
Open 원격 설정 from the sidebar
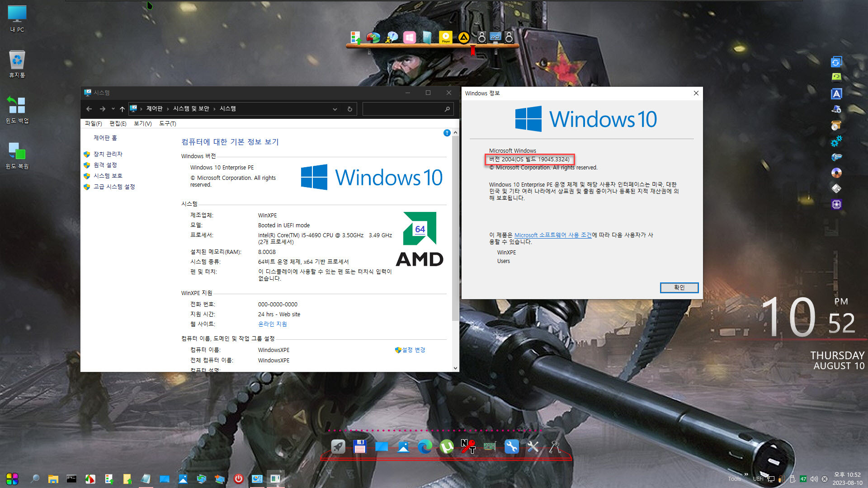(105, 165)
